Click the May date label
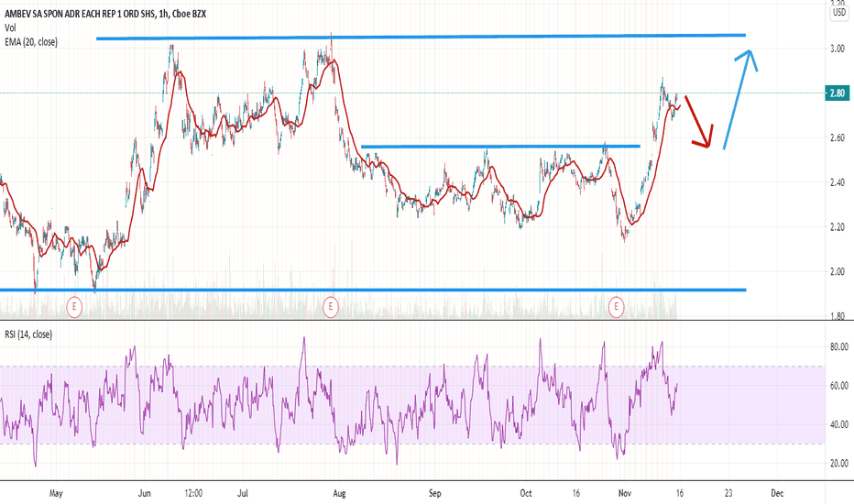Image resolution: width=854 pixels, height=504 pixels. tap(56, 494)
